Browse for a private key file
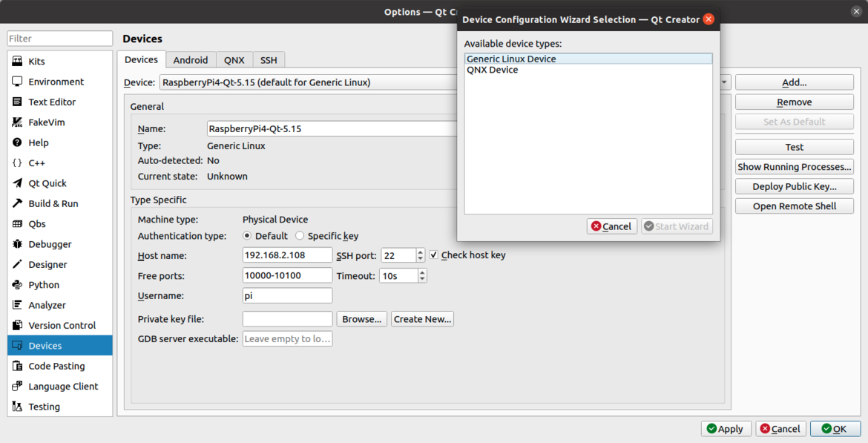 pos(361,319)
